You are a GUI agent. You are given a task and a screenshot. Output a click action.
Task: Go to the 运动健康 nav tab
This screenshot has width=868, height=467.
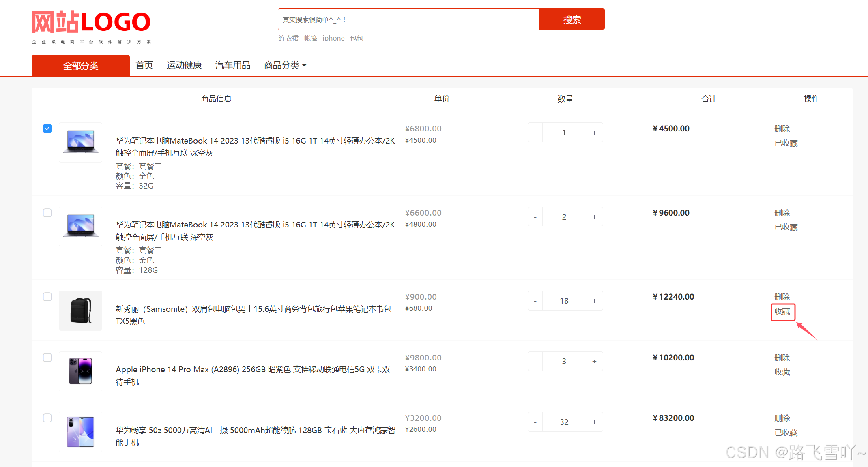click(x=184, y=65)
